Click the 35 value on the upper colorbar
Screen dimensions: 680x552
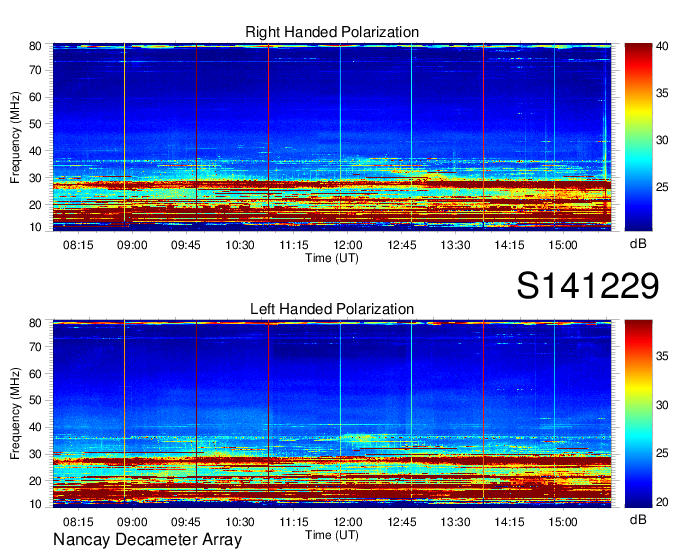tap(662, 93)
